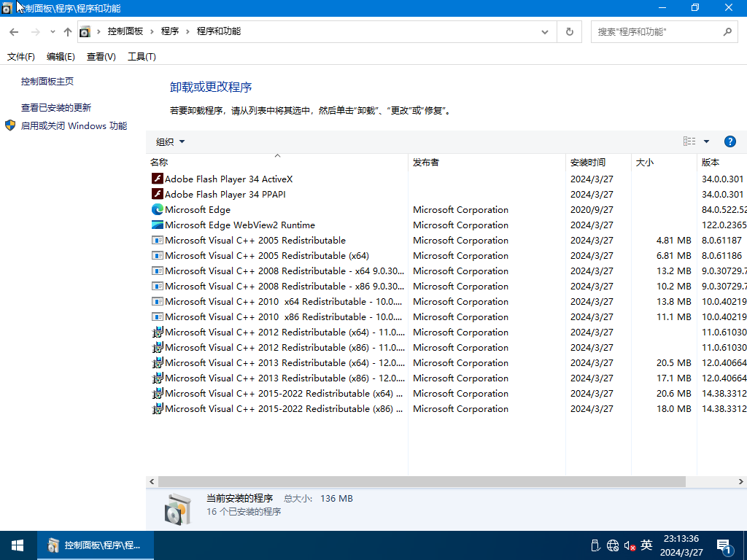This screenshot has height=560, width=747.
Task: Sort by the 发布者 column header
Action: (487, 162)
